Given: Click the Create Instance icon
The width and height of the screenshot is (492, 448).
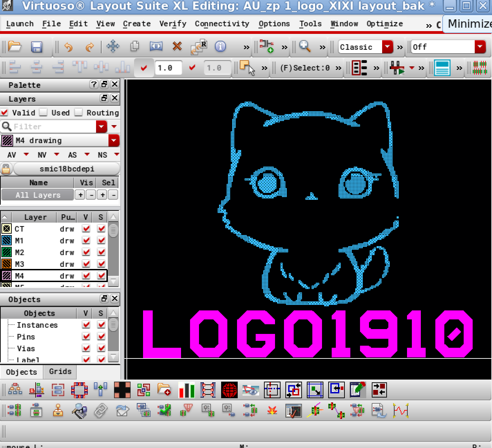Looking at the screenshot, I should [x=267, y=46].
